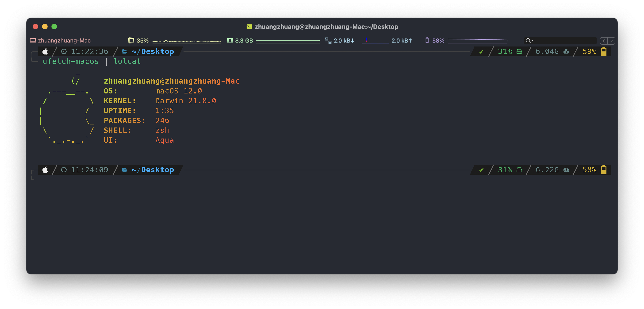Click the Apple logo in the 11:24:09 prompt

(45, 170)
